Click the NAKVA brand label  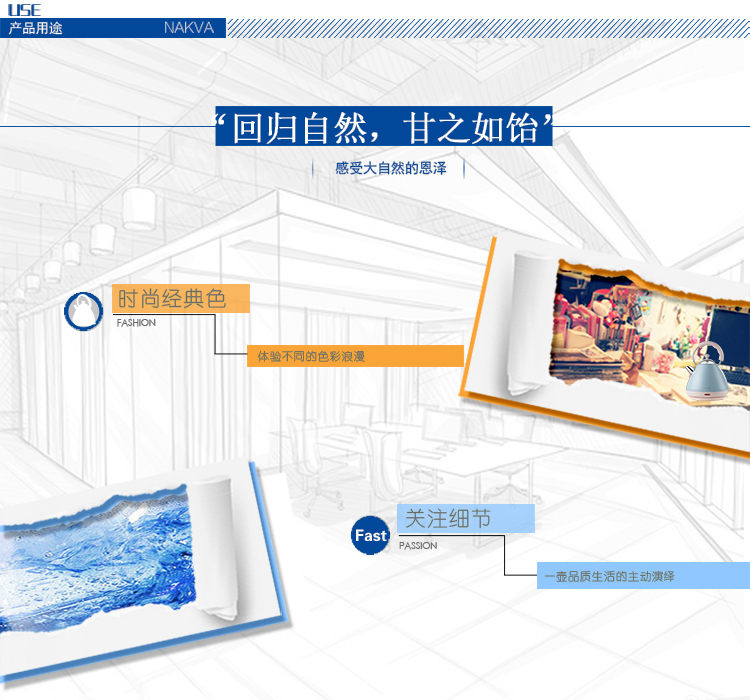click(189, 28)
